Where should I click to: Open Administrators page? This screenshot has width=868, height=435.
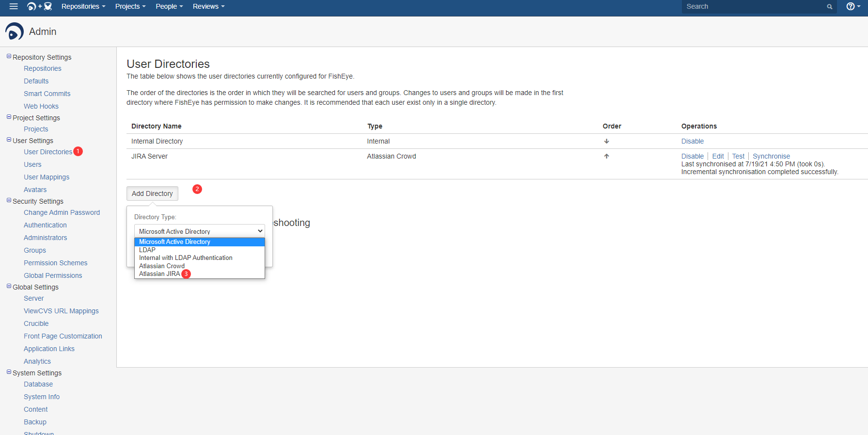tap(46, 238)
